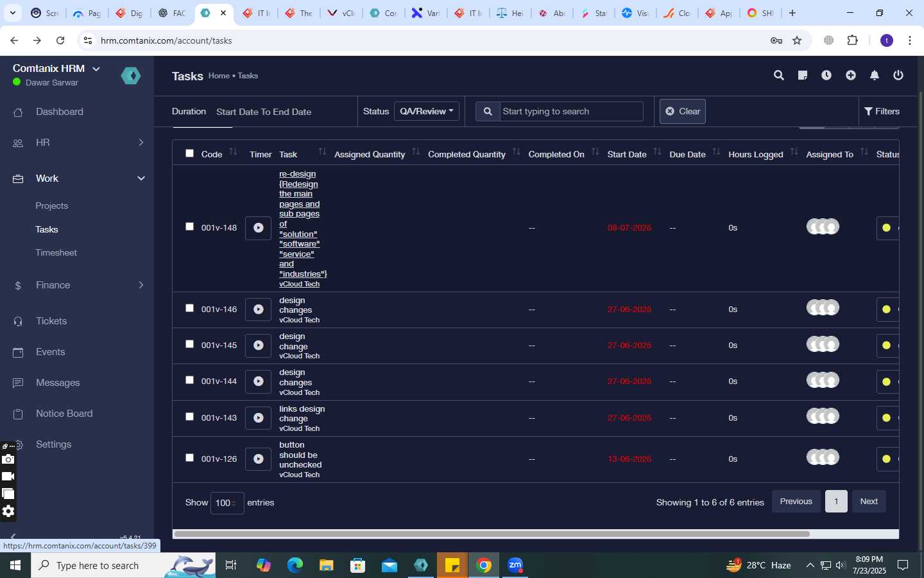
Task: Click the horizontal table scrollbar
Action: [492, 534]
